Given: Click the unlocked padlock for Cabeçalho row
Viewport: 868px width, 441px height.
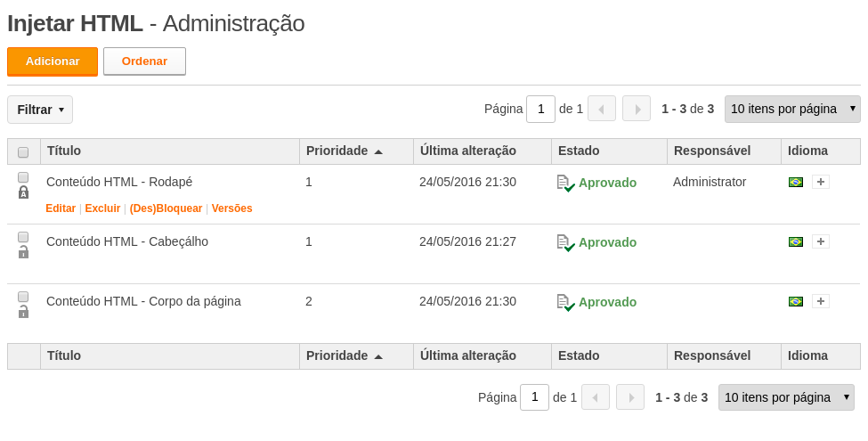Looking at the screenshot, I should (x=23, y=253).
